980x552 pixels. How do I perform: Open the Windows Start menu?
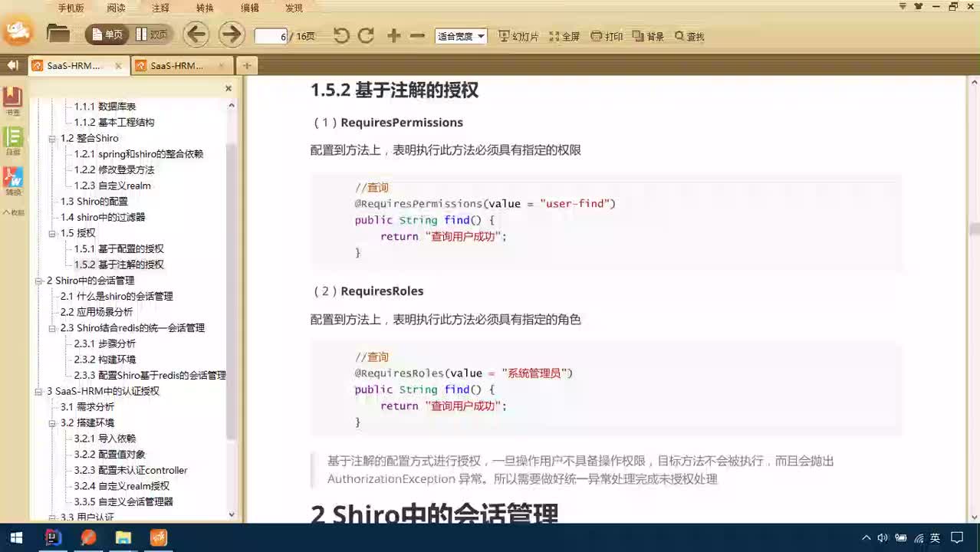pyautogui.click(x=16, y=537)
